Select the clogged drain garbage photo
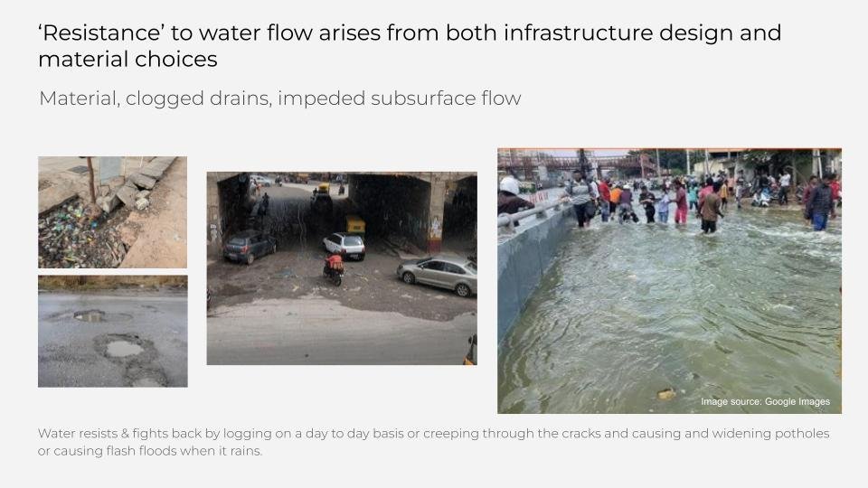The width and height of the screenshot is (868, 488). pos(112,211)
